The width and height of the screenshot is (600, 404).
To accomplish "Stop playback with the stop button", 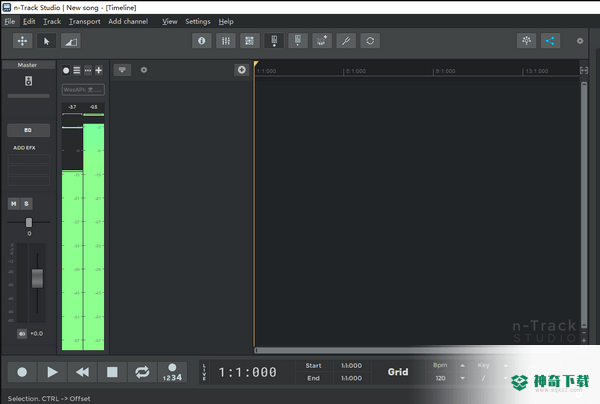I will (x=112, y=372).
